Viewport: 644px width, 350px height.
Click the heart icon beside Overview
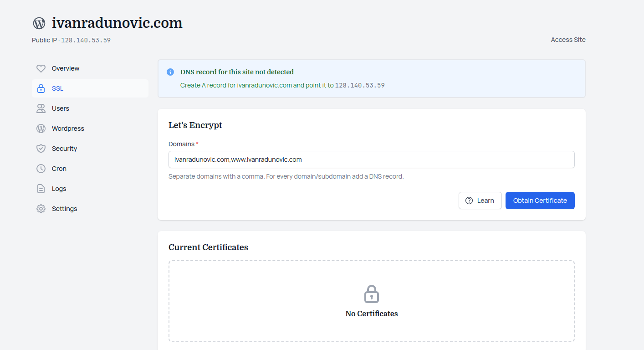click(x=41, y=68)
